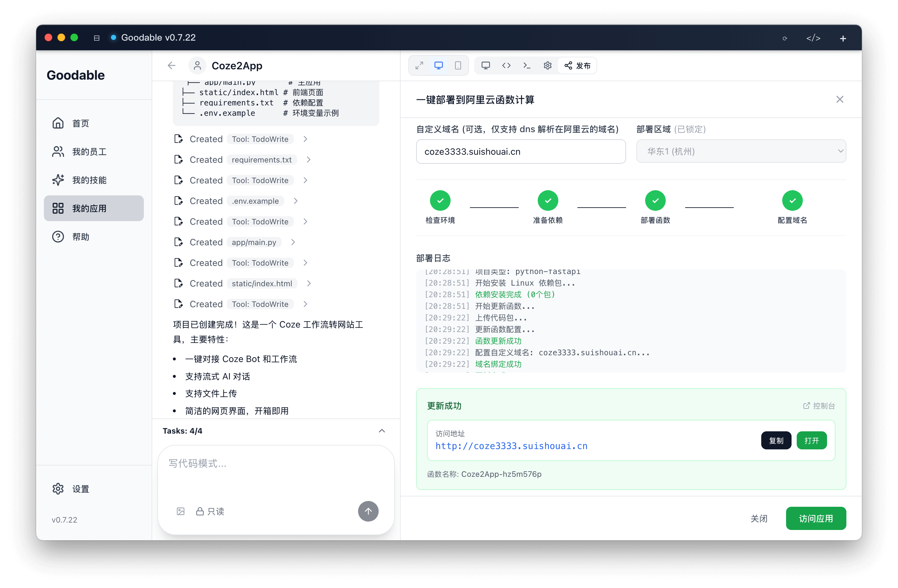Switch preview to mobile device view

click(x=458, y=65)
